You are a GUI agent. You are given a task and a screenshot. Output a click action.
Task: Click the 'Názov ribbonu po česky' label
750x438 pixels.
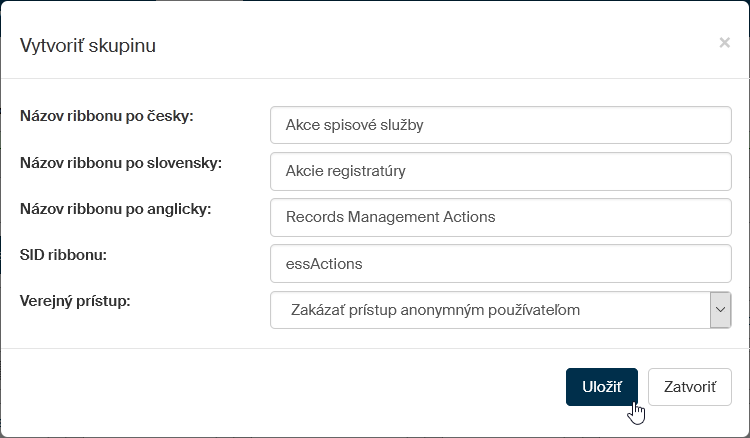click(106, 116)
